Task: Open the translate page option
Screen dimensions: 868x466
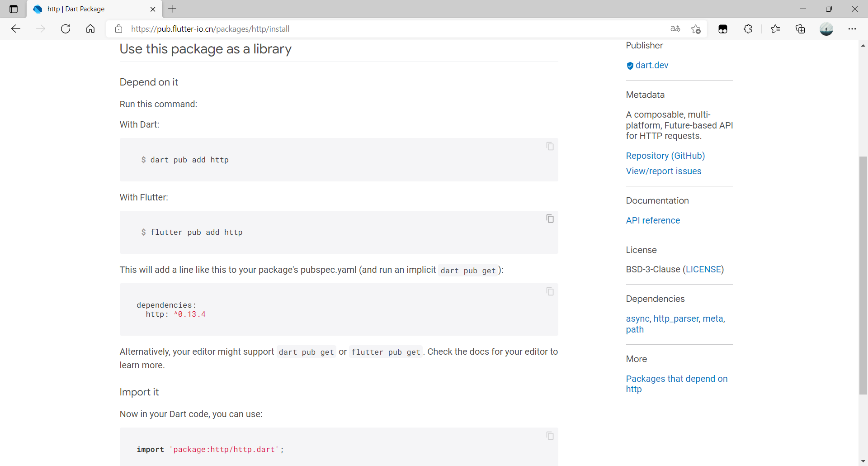Action: click(675, 29)
